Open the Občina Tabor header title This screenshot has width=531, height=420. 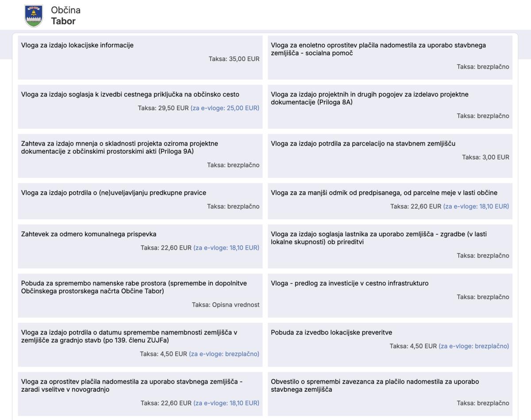coord(66,15)
